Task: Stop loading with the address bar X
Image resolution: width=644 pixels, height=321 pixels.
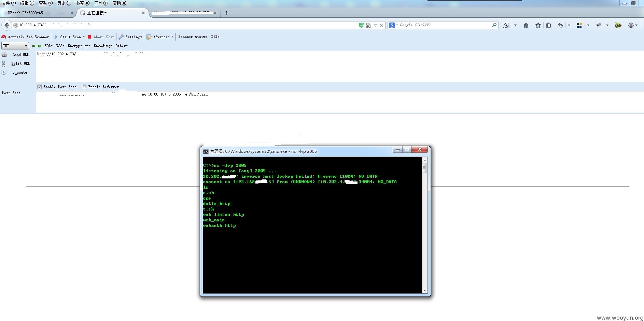Action: tap(381, 25)
